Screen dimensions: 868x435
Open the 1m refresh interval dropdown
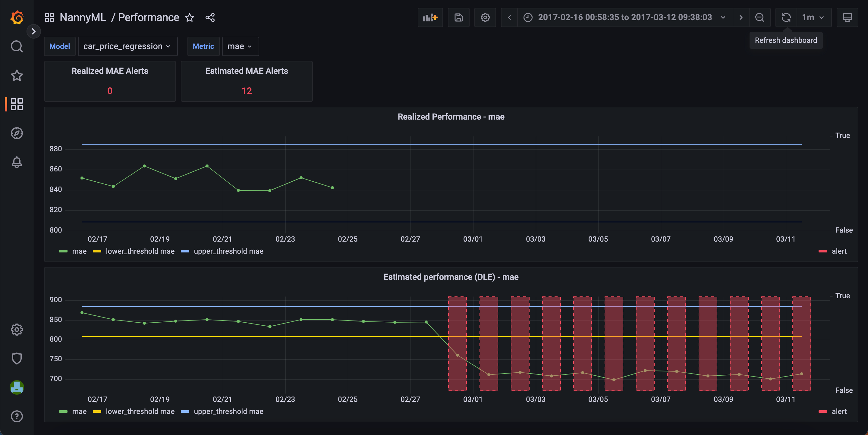814,17
